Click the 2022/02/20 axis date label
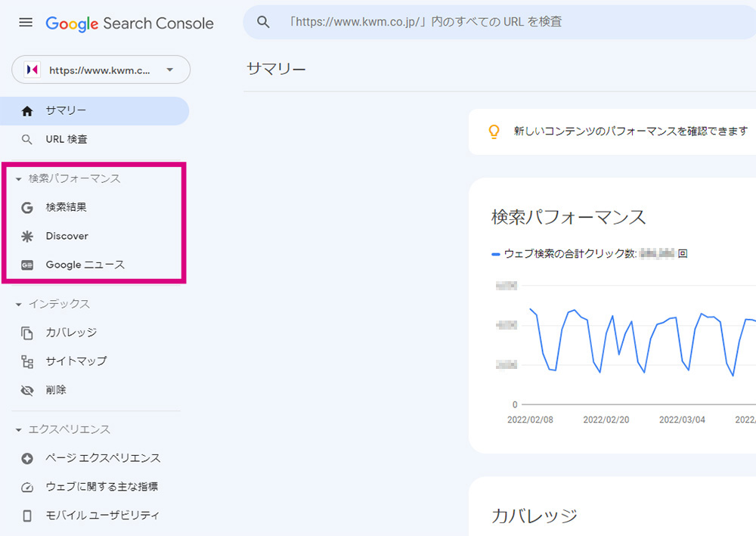 pos(606,420)
